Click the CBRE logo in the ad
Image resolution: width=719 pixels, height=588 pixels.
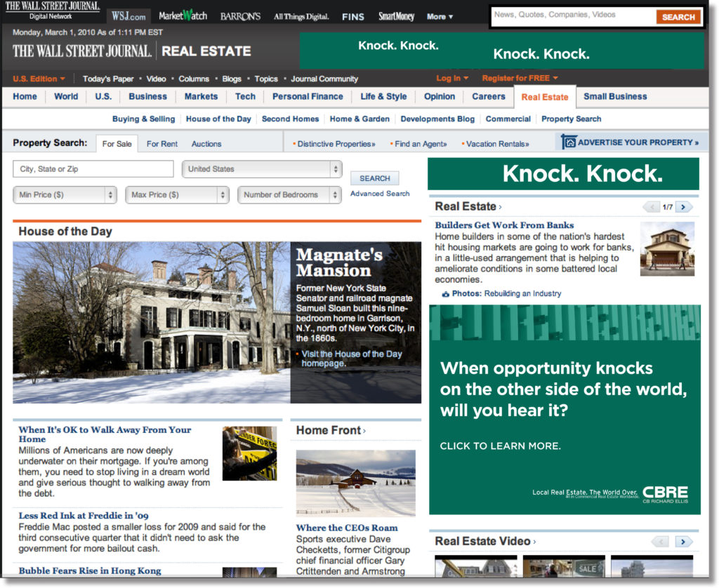click(x=665, y=494)
